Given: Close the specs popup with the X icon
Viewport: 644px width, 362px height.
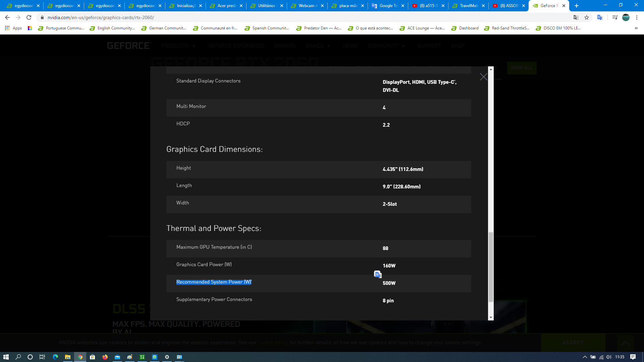Looking at the screenshot, I should 483,77.
